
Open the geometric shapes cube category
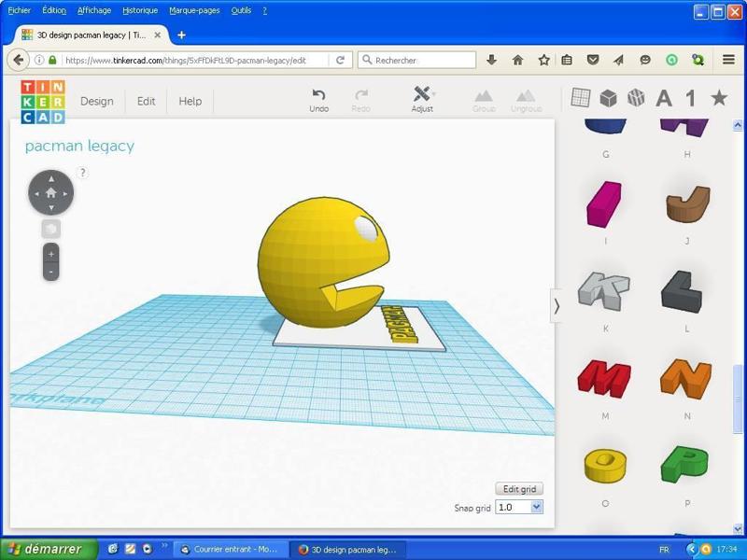(609, 98)
